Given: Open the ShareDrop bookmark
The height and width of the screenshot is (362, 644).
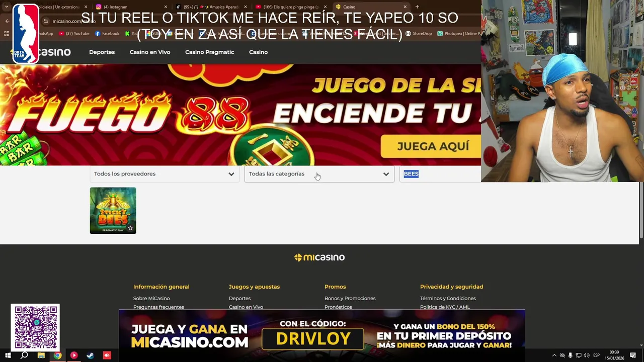Looking at the screenshot, I should point(419,34).
